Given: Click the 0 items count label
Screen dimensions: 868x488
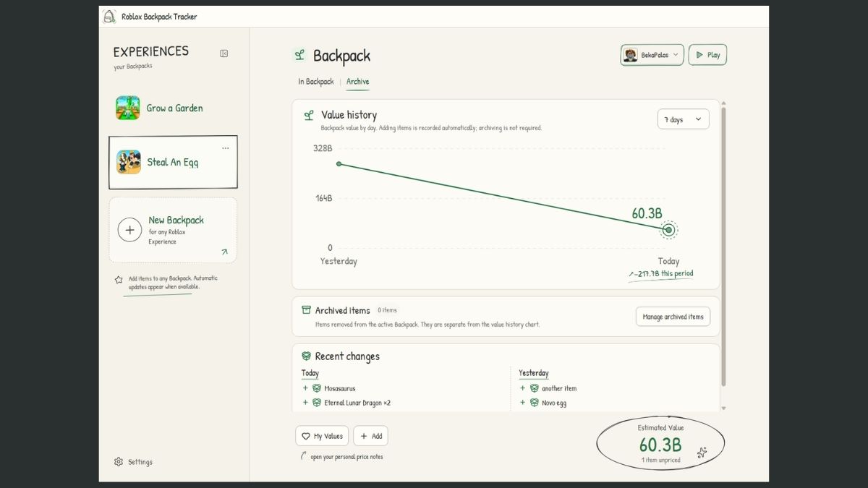Looking at the screenshot, I should (387, 310).
